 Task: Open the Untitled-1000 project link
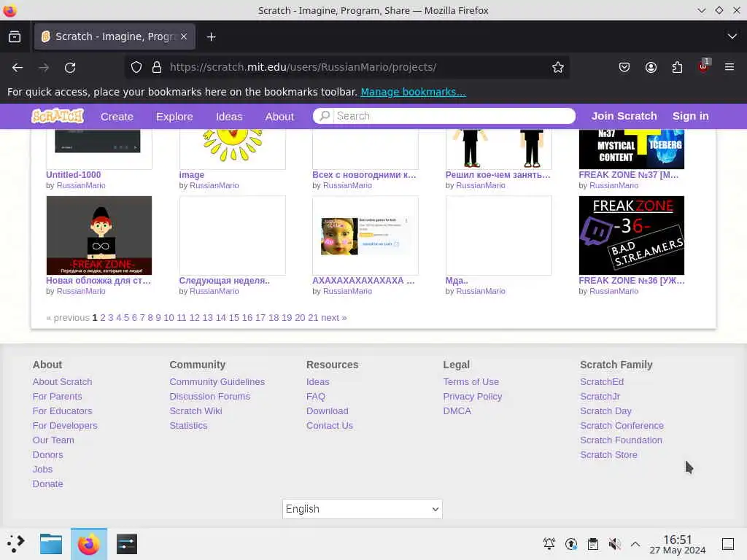pyautogui.click(x=74, y=175)
